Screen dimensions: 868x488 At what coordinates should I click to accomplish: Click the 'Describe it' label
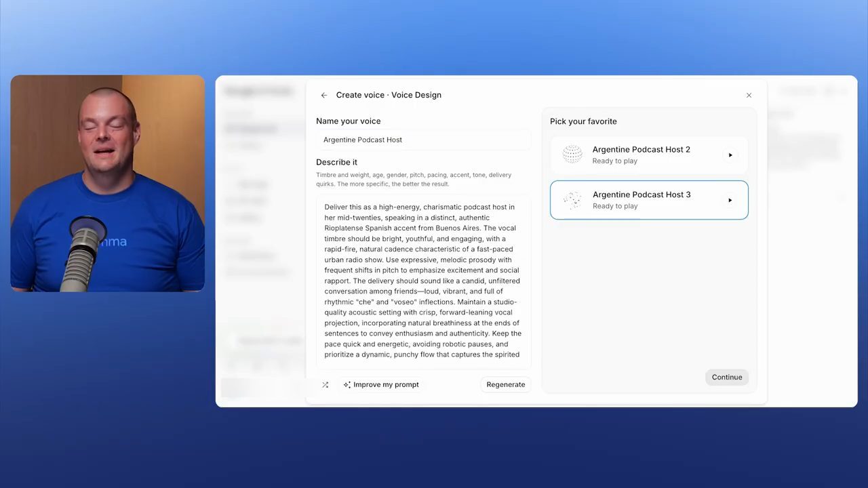tap(336, 162)
